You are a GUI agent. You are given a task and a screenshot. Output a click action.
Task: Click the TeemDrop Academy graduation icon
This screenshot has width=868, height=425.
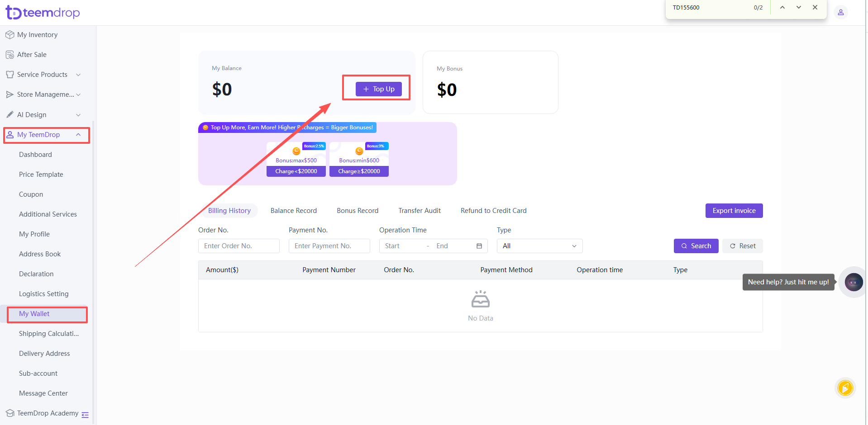coord(10,413)
